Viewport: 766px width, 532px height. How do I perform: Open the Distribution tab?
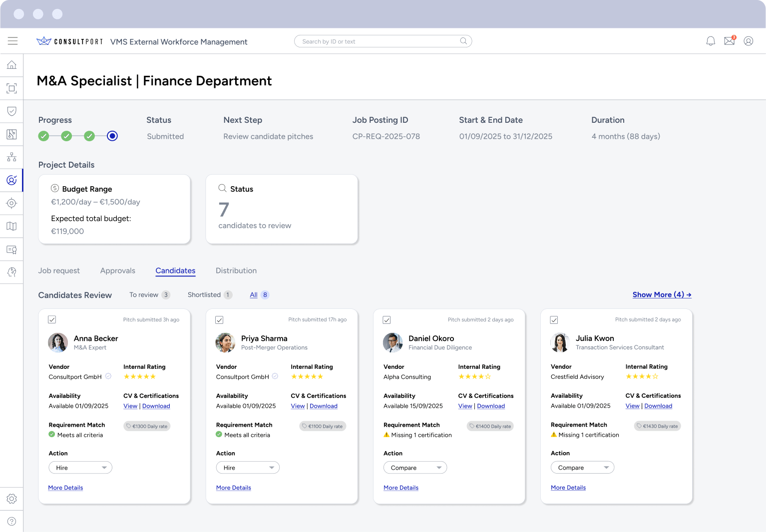tap(236, 270)
